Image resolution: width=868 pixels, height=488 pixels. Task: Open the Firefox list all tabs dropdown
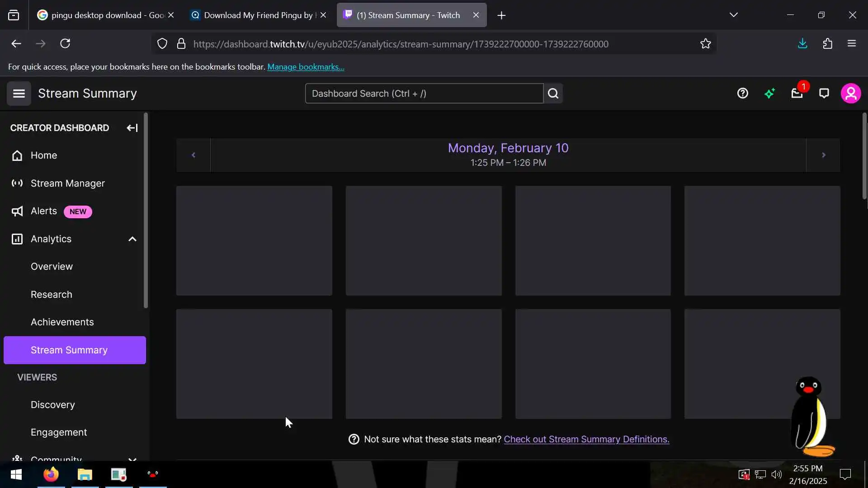click(733, 15)
